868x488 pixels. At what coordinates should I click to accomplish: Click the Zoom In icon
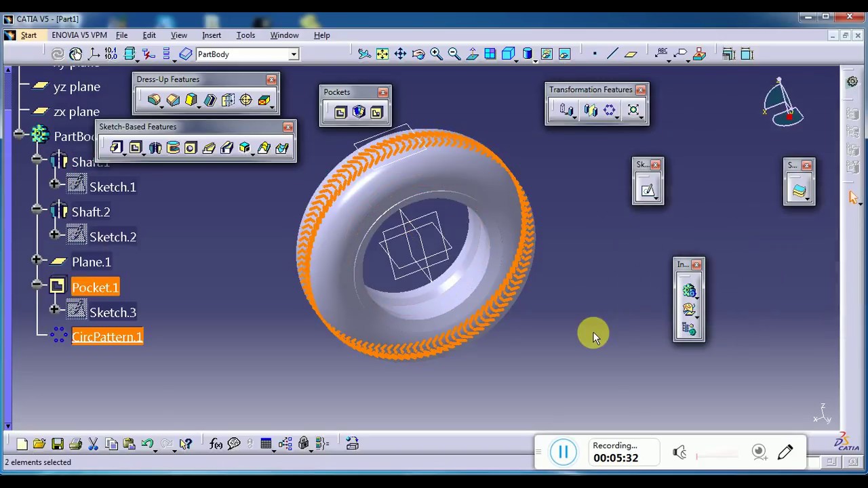click(x=436, y=54)
